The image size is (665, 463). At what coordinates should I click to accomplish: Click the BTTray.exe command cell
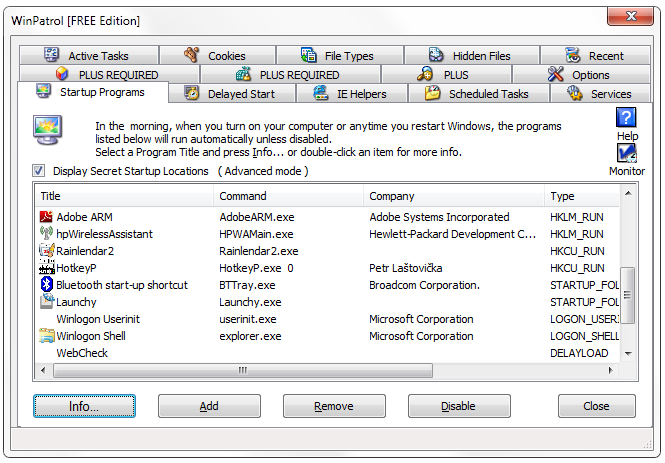247,285
